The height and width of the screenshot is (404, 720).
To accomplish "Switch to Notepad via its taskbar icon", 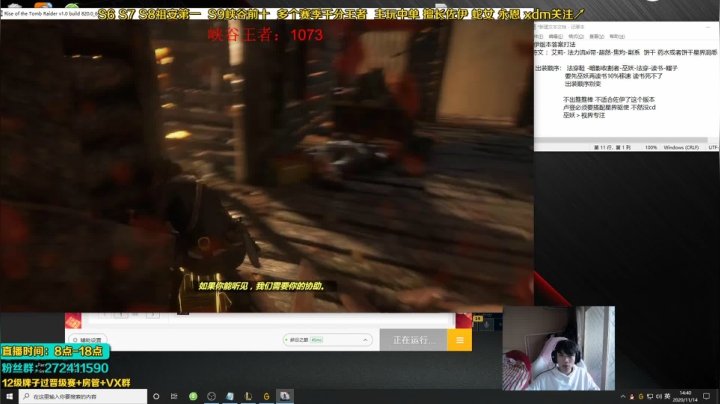I will pos(230,396).
